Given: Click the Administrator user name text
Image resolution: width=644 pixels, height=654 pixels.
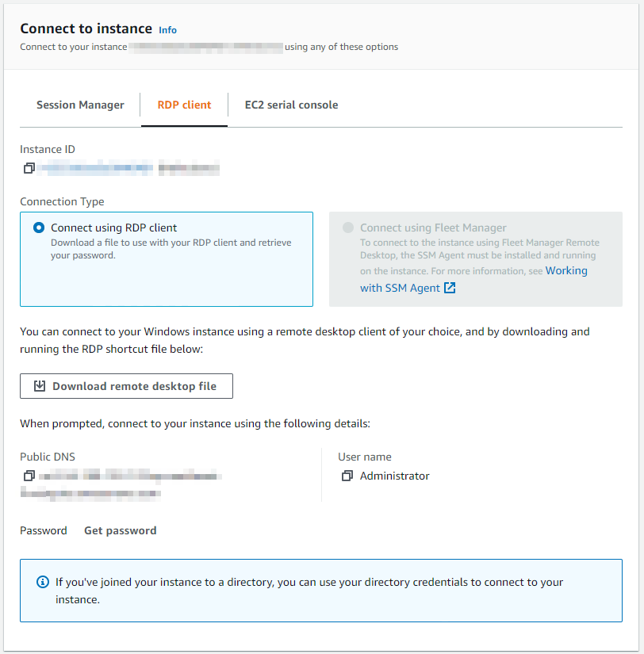Looking at the screenshot, I should point(395,476).
